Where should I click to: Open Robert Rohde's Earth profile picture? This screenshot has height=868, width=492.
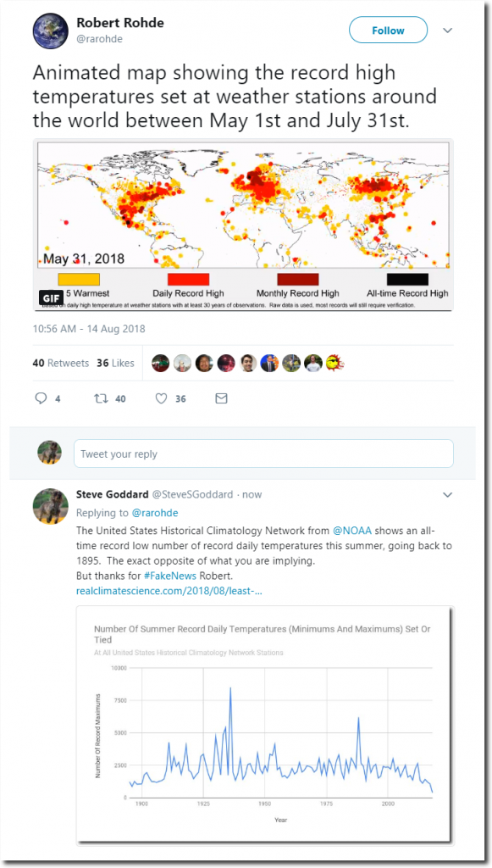point(51,31)
